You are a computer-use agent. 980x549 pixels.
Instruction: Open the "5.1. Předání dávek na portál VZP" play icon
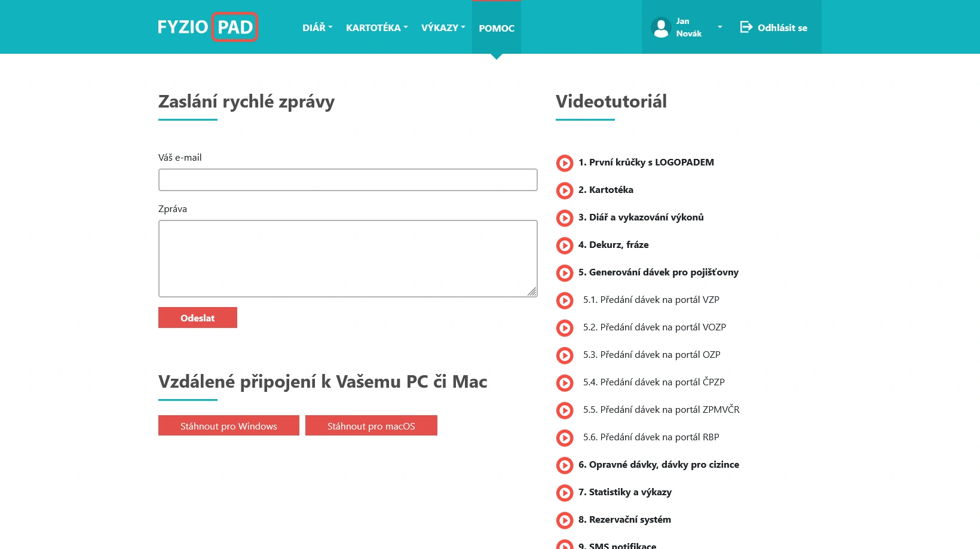point(565,300)
